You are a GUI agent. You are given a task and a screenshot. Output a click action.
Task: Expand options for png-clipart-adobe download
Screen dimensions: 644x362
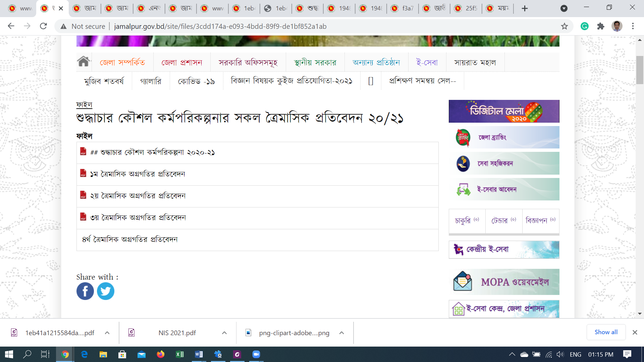[341, 333]
